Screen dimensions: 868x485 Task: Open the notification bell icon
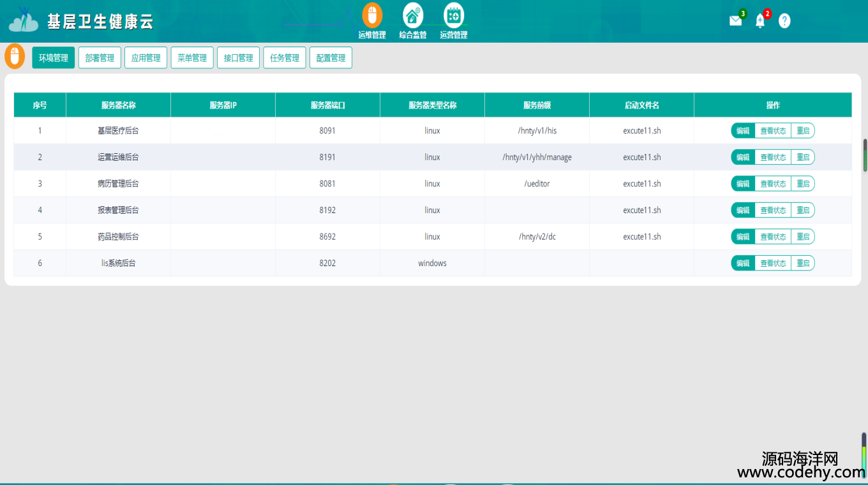[760, 20]
